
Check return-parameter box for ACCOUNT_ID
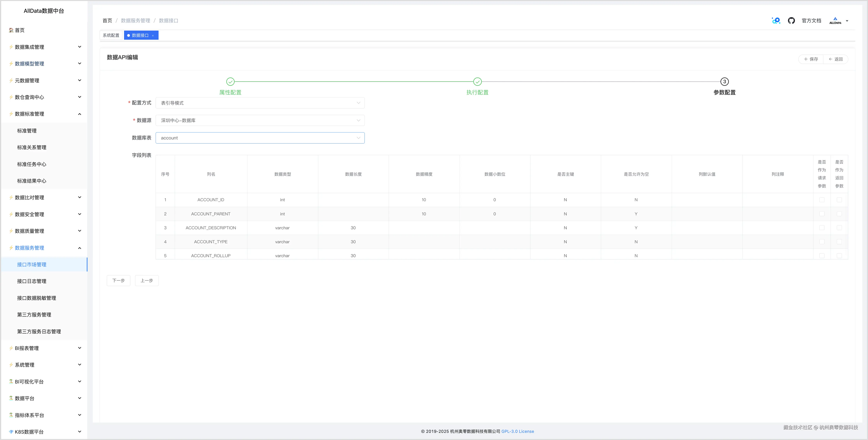[x=839, y=200]
